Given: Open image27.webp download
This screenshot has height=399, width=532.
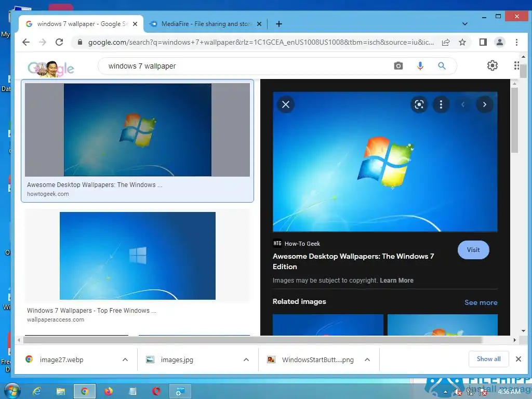Looking at the screenshot, I should click(61, 360).
